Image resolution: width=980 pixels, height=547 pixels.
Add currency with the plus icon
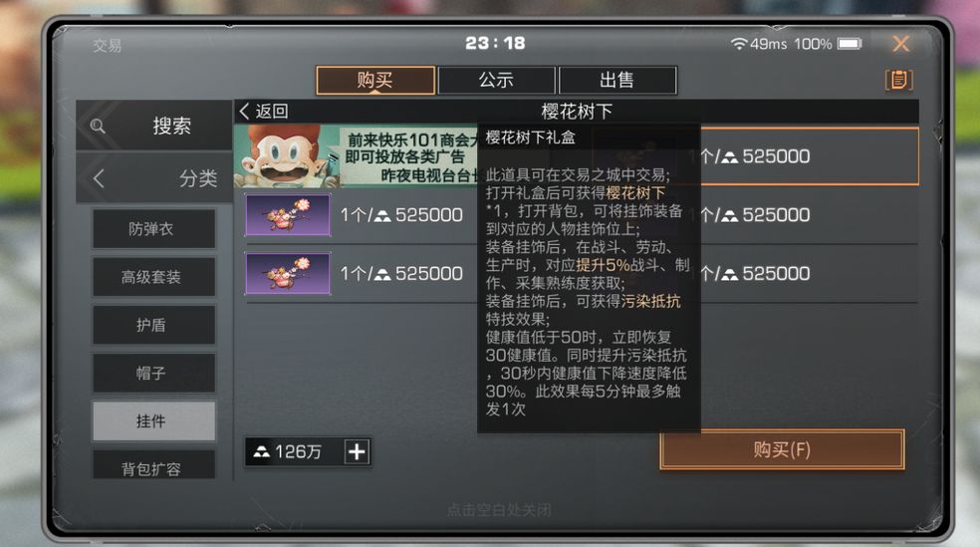tap(357, 451)
